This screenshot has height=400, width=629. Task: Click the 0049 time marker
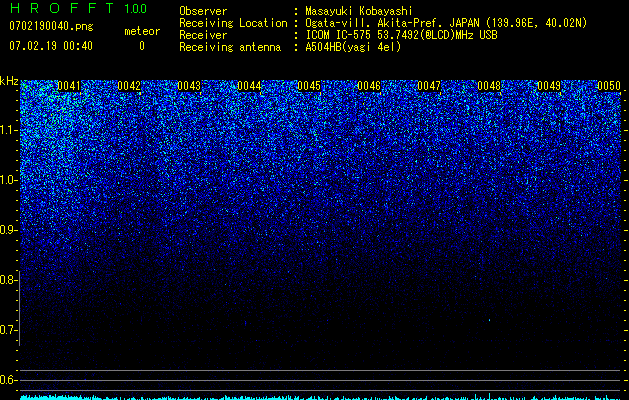(549, 86)
